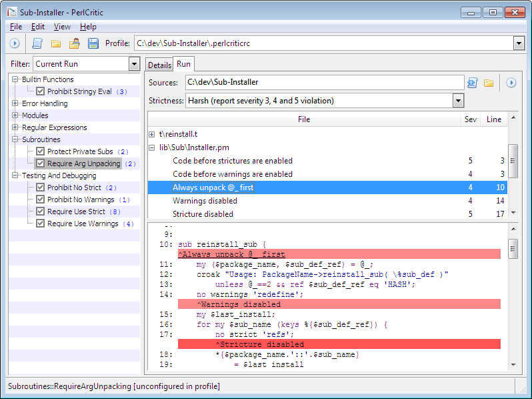Collapse the Builtin Functions tree node
Image resolution: width=532 pixels, height=399 pixels.
click(x=15, y=79)
